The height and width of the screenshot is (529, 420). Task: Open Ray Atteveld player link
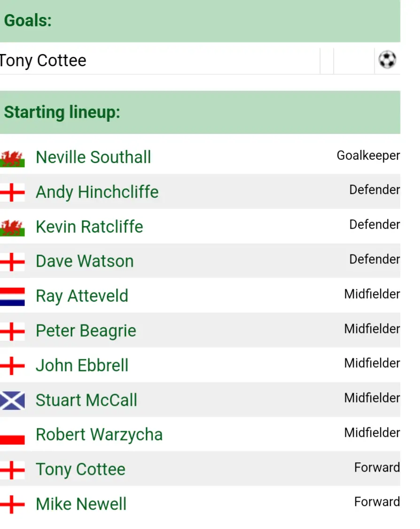82,296
